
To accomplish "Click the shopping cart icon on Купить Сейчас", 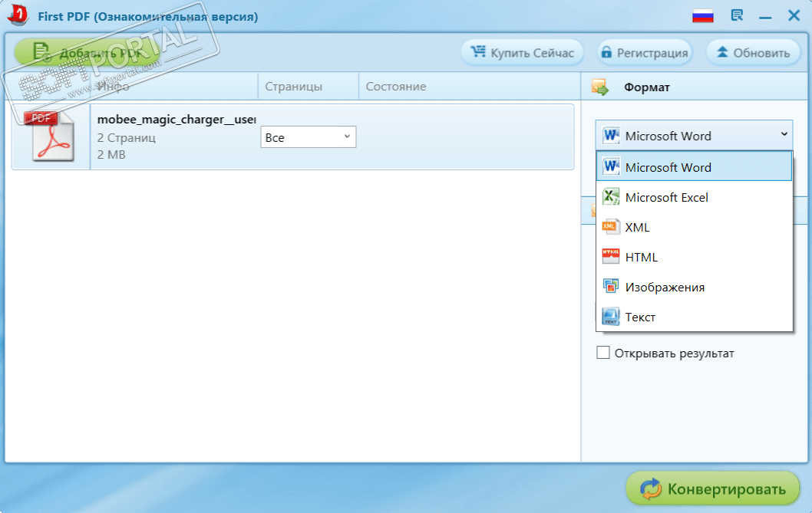I will pos(478,52).
